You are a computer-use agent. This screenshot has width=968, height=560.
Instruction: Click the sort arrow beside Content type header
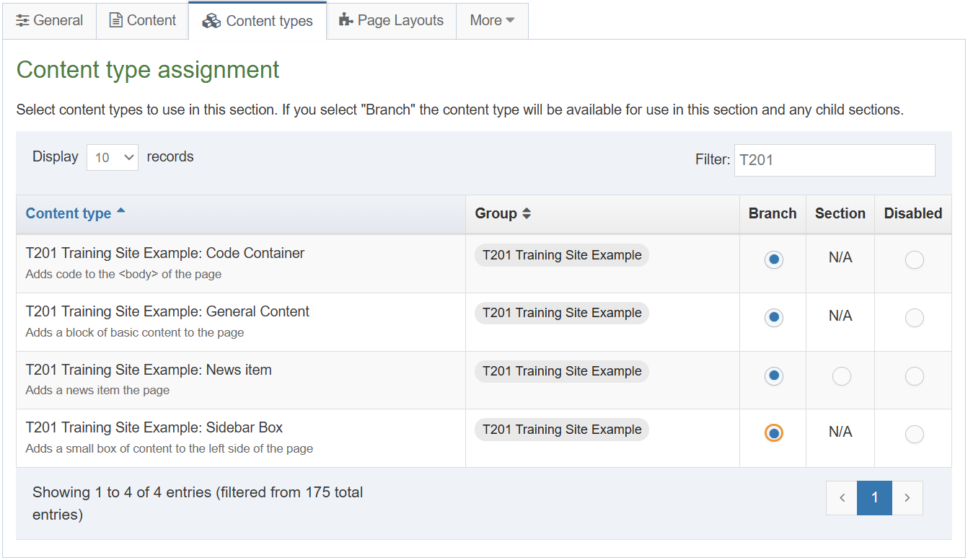(123, 209)
